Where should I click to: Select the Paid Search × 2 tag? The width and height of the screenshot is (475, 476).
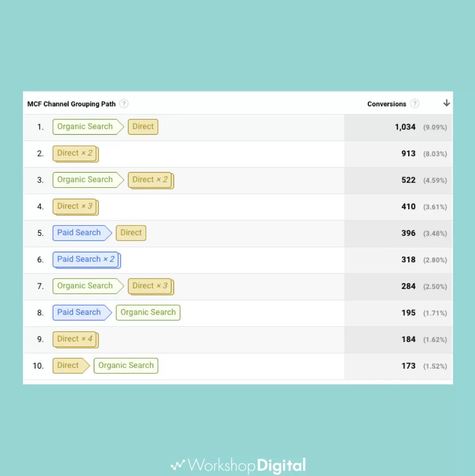pos(86,260)
